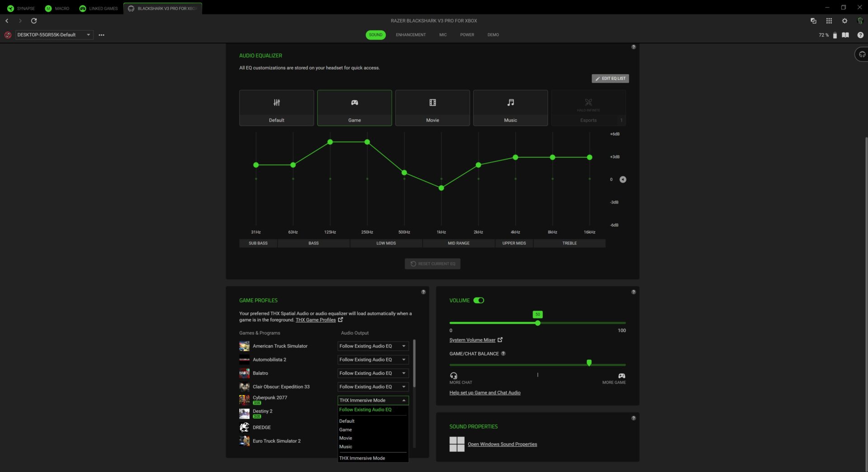
Task: Click the Game/Chat Balance help icon
Action: click(503, 354)
